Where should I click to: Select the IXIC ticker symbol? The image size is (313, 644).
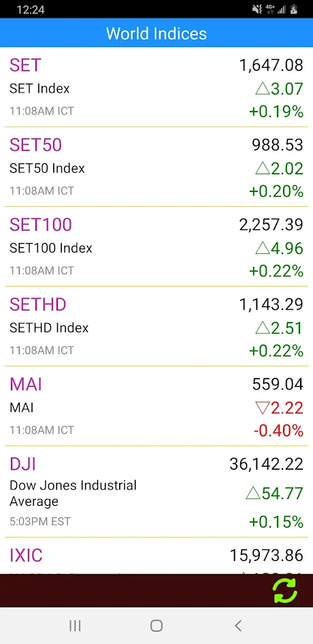point(26,556)
